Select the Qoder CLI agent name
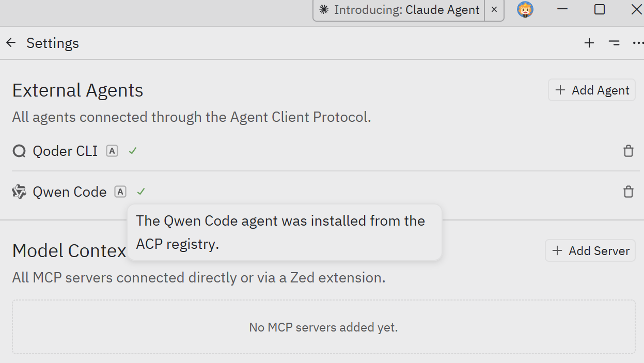The height and width of the screenshot is (363, 644). coord(65,151)
